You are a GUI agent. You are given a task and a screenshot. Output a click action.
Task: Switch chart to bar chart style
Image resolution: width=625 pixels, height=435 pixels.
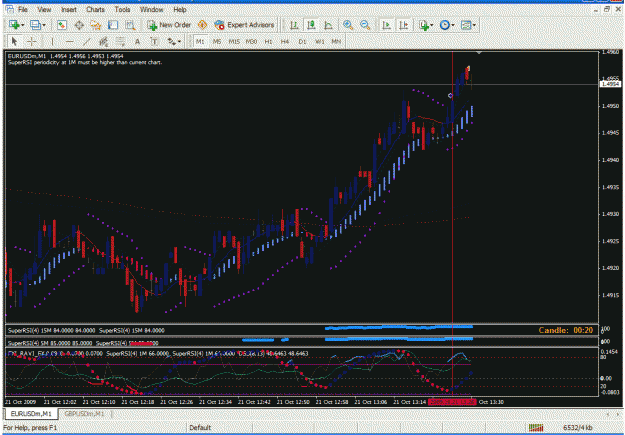tap(294, 25)
